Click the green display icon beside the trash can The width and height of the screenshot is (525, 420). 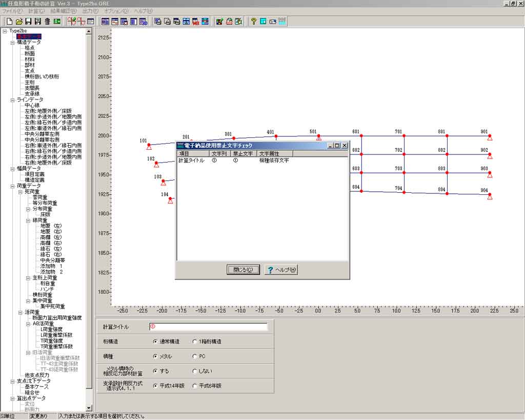(57, 22)
